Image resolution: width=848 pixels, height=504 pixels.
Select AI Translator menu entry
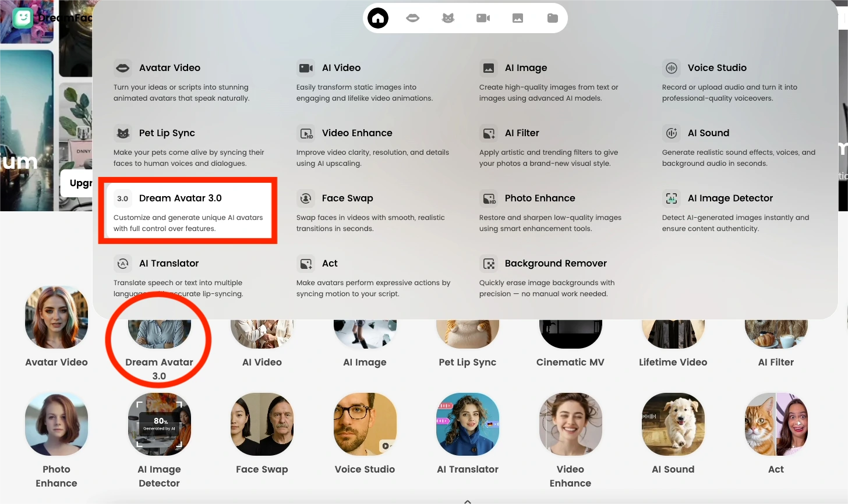[x=168, y=264]
